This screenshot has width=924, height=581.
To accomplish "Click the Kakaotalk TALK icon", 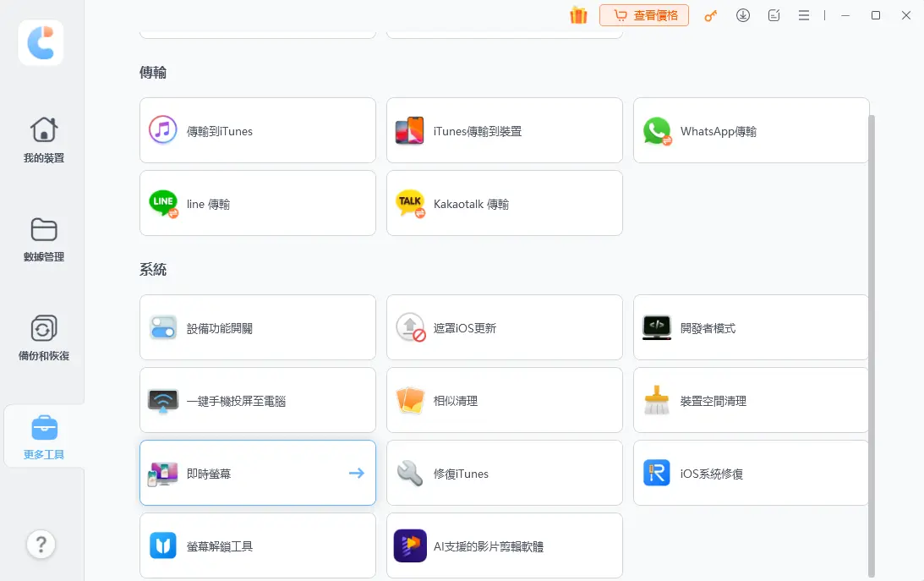I will (410, 203).
